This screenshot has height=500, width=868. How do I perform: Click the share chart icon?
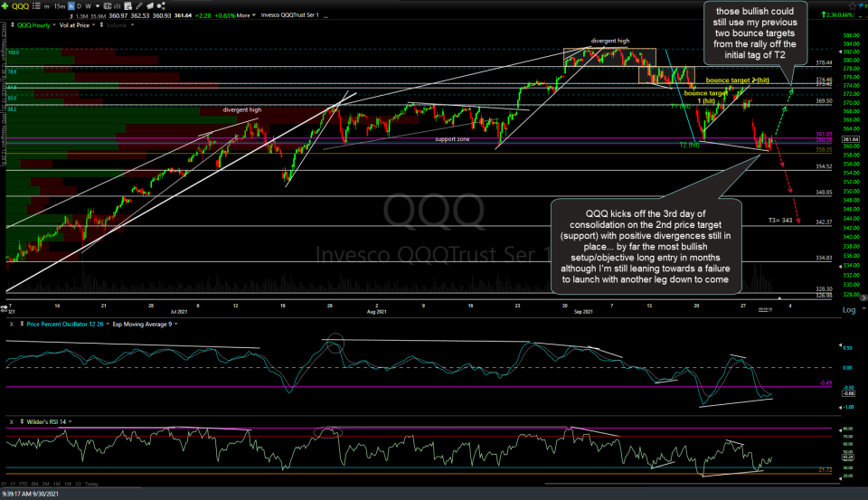click(161, 6)
